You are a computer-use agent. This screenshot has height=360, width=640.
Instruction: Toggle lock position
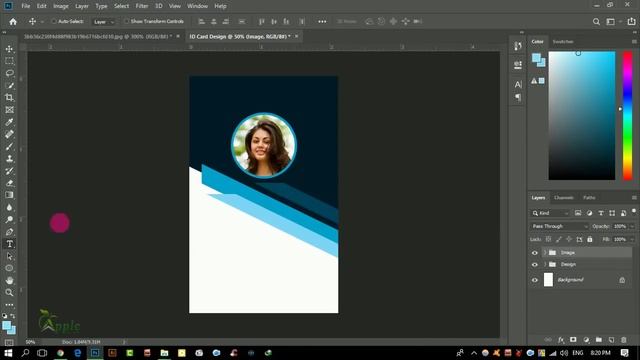(x=569, y=239)
